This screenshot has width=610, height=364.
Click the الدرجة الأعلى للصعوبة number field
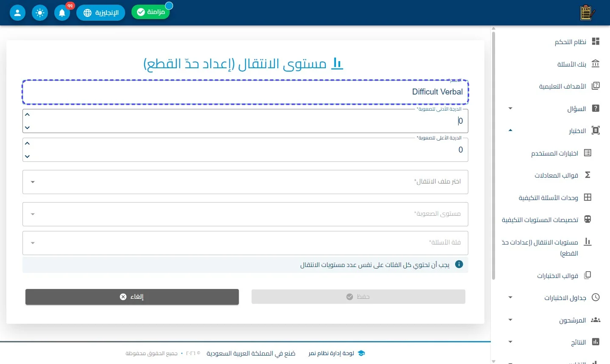coord(245,150)
